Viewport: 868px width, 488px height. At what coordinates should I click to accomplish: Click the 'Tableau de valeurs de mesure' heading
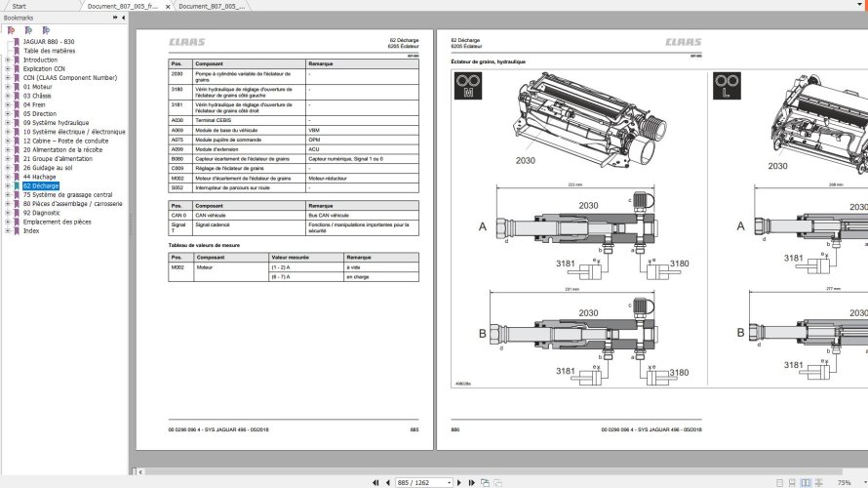point(204,245)
